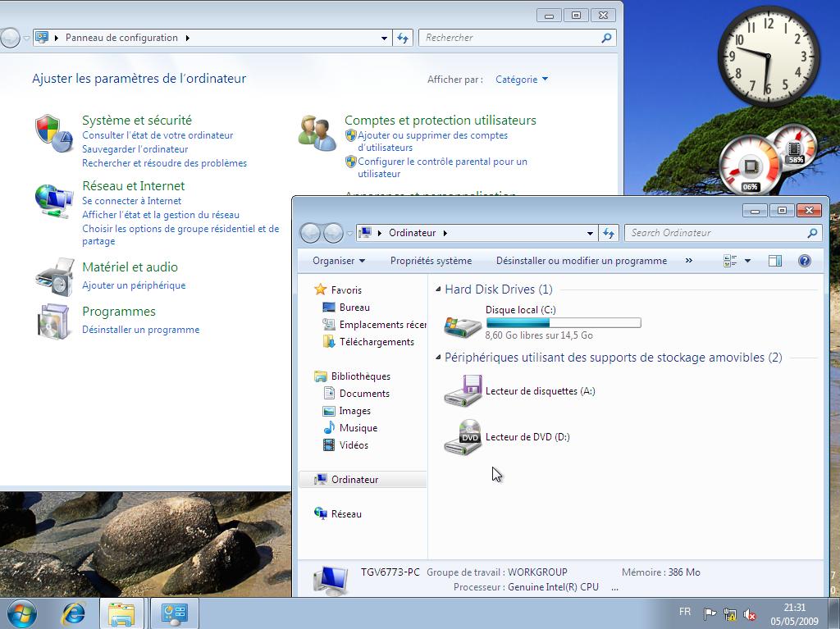Click Propriétés système in toolbar
The width and height of the screenshot is (840, 629).
[431, 261]
